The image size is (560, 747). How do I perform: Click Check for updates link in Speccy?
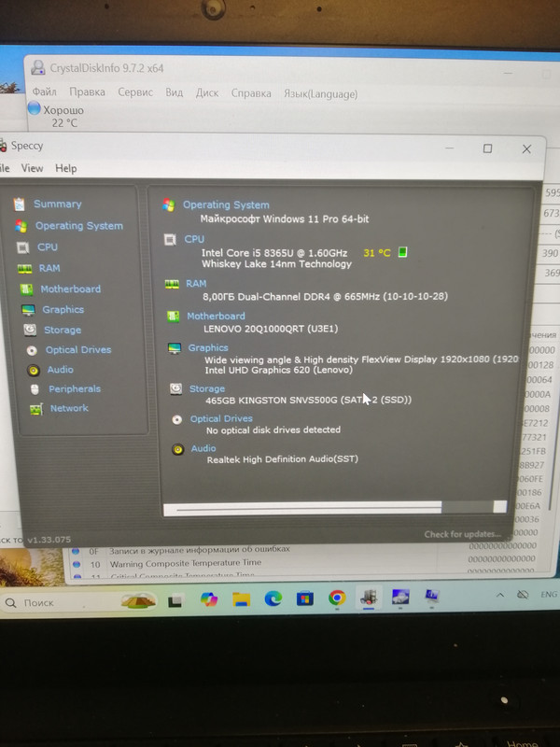click(x=462, y=534)
